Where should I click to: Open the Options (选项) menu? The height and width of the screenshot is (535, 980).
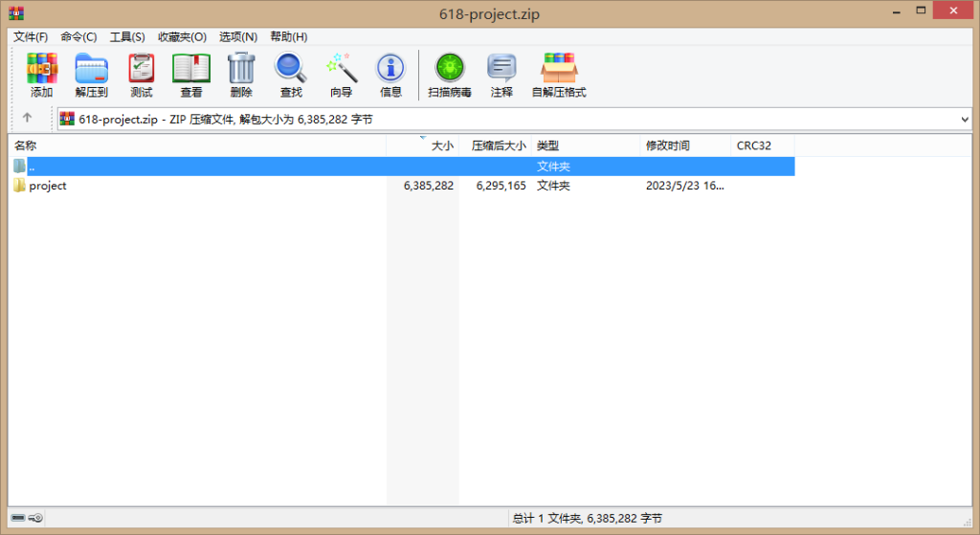click(x=238, y=37)
